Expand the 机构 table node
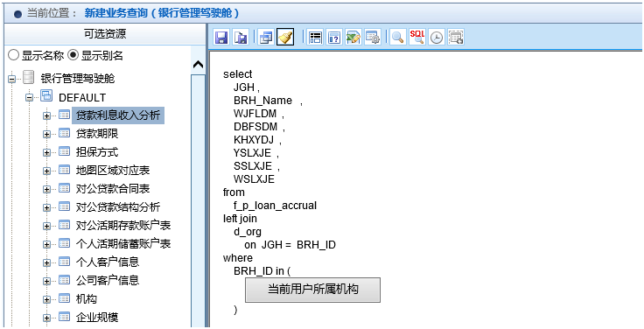Image resolution: width=644 pixels, height=329 pixels. pos(46,299)
